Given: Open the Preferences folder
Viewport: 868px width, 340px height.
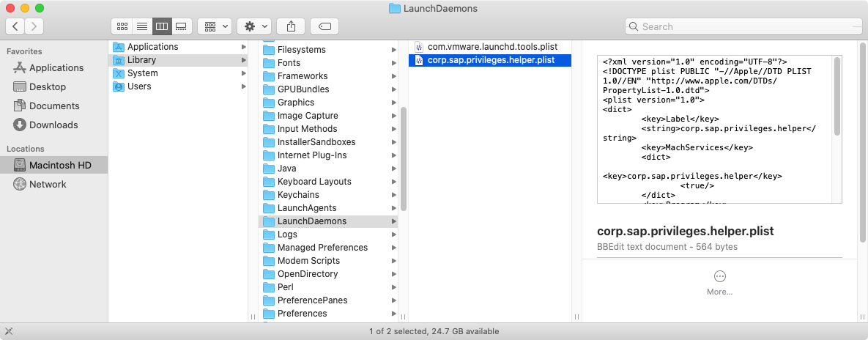Looking at the screenshot, I should pyautogui.click(x=329, y=314).
